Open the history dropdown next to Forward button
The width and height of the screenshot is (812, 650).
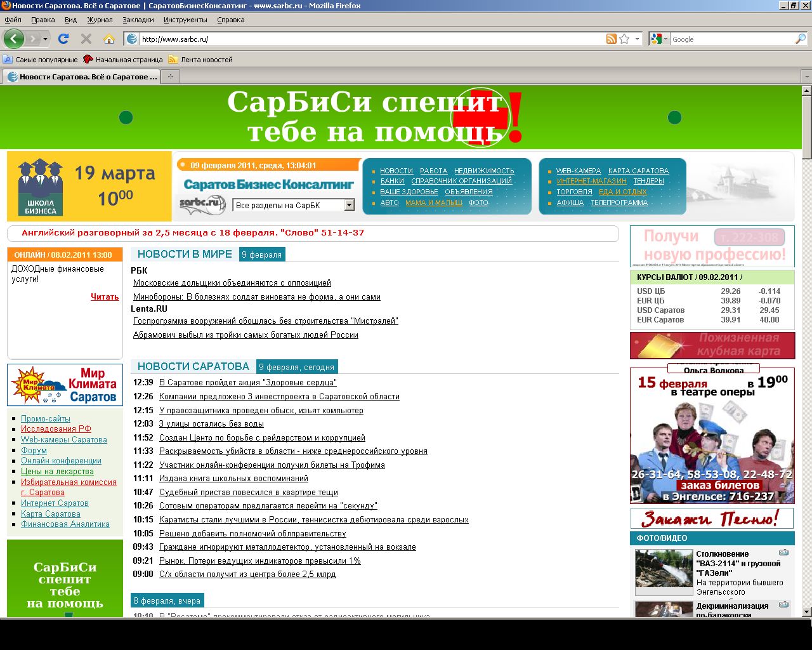[45, 39]
